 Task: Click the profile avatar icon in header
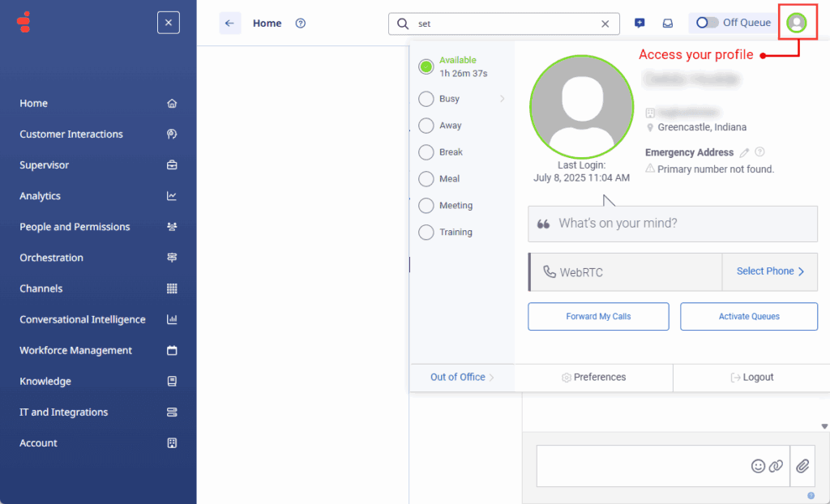[797, 23]
